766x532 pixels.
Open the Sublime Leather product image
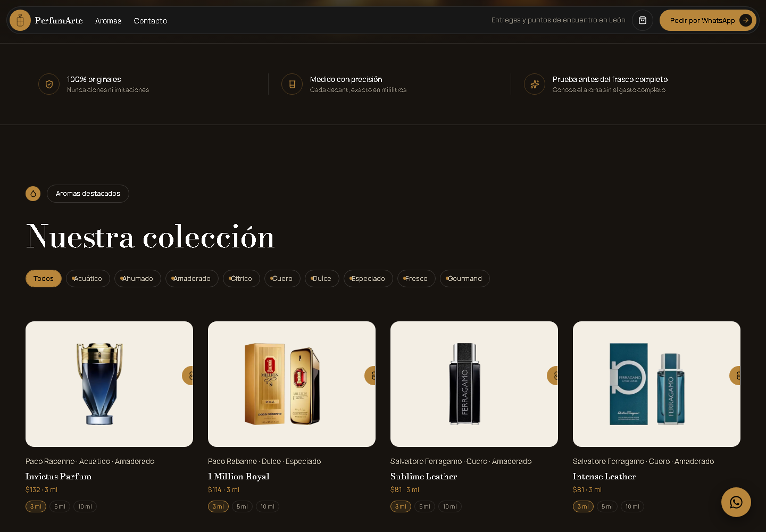[x=474, y=384]
